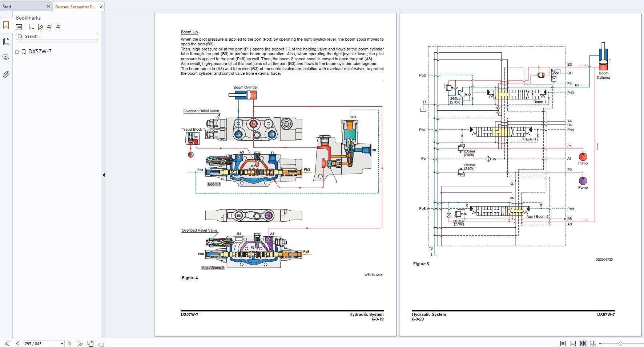Expand the DX57W-7 bookmark tree node
This screenshot has width=644, height=347.
[17, 52]
